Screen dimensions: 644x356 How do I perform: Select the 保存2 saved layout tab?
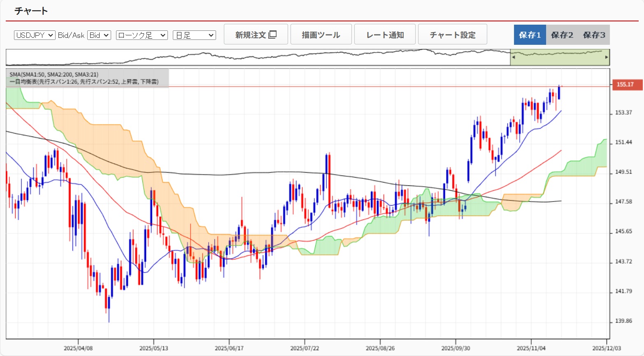(x=562, y=35)
